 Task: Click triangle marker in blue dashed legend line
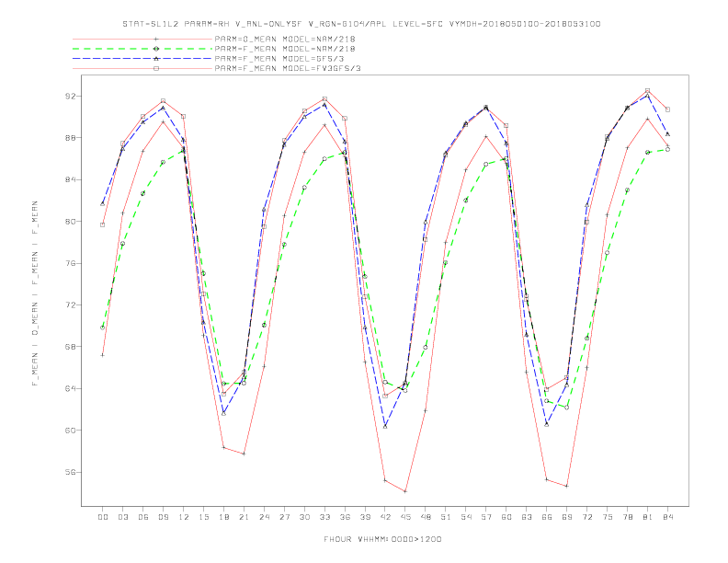click(x=156, y=59)
